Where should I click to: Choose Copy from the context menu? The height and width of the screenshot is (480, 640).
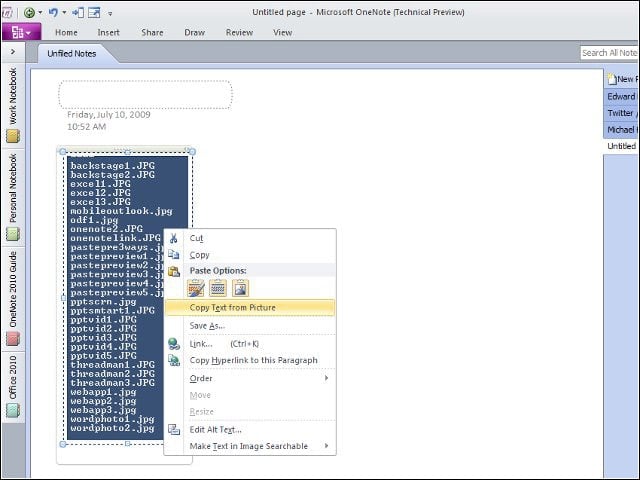point(250,255)
